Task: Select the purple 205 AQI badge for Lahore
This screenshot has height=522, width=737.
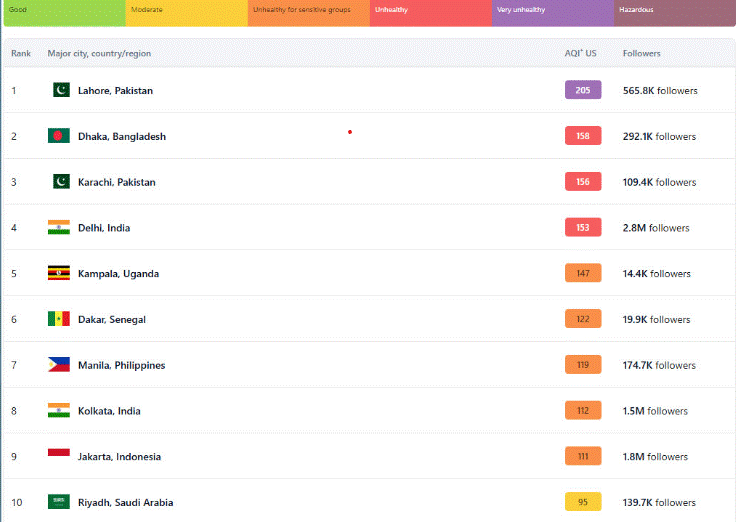Action: pyautogui.click(x=583, y=90)
